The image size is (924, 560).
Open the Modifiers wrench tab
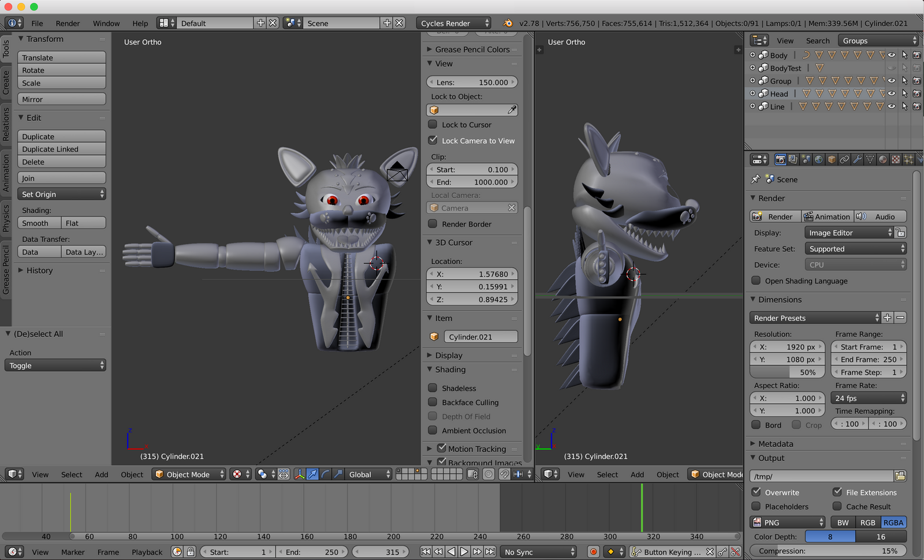[x=857, y=159]
